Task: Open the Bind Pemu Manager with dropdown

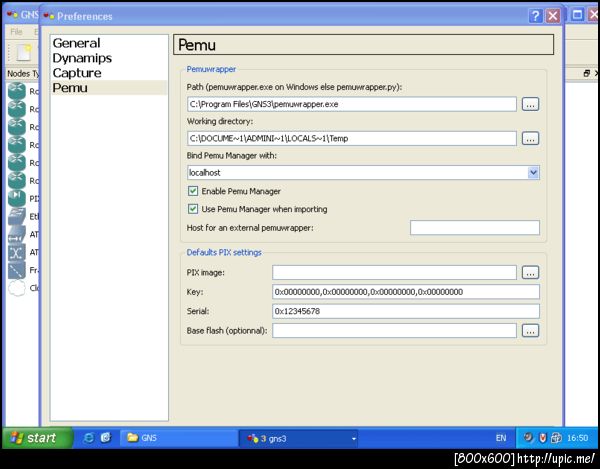Action: point(533,173)
